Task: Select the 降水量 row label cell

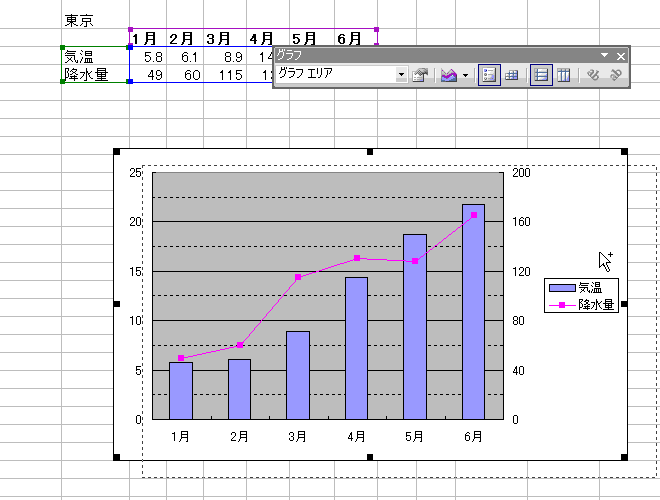Action: click(96, 74)
